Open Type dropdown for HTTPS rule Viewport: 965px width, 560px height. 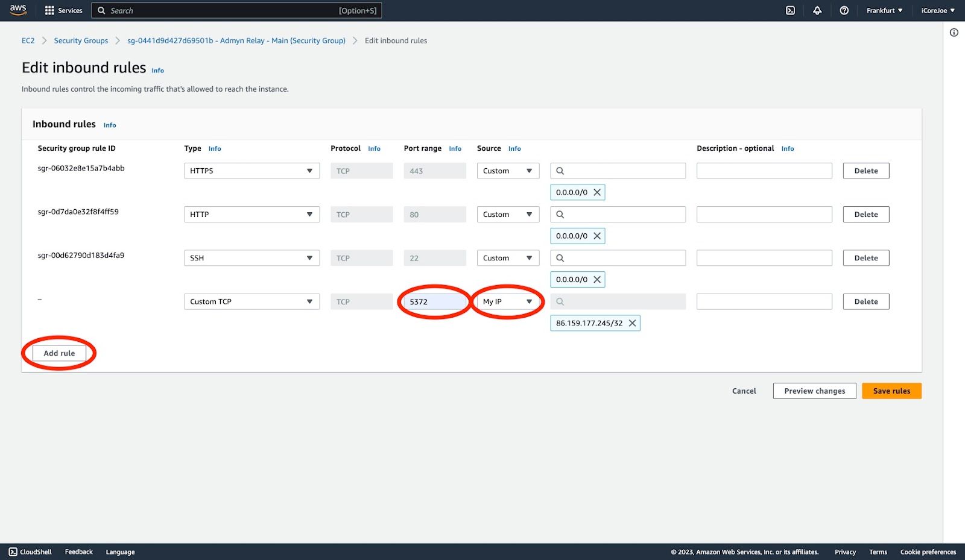(252, 171)
